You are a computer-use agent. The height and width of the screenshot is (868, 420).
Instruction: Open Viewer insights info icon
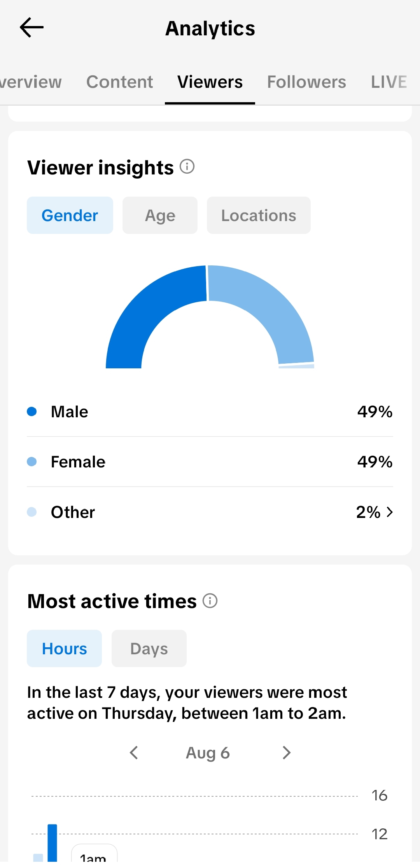(x=187, y=167)
